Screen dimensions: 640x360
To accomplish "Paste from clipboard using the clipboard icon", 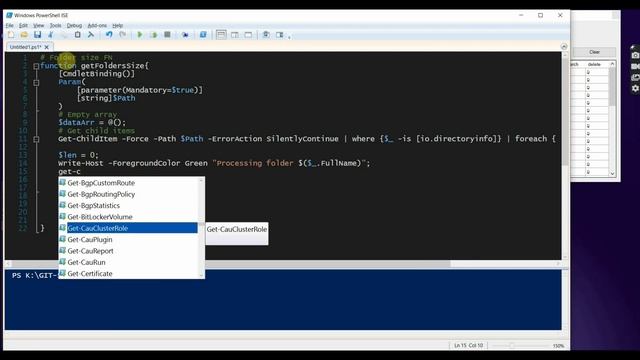I will [x=78, y=35].
